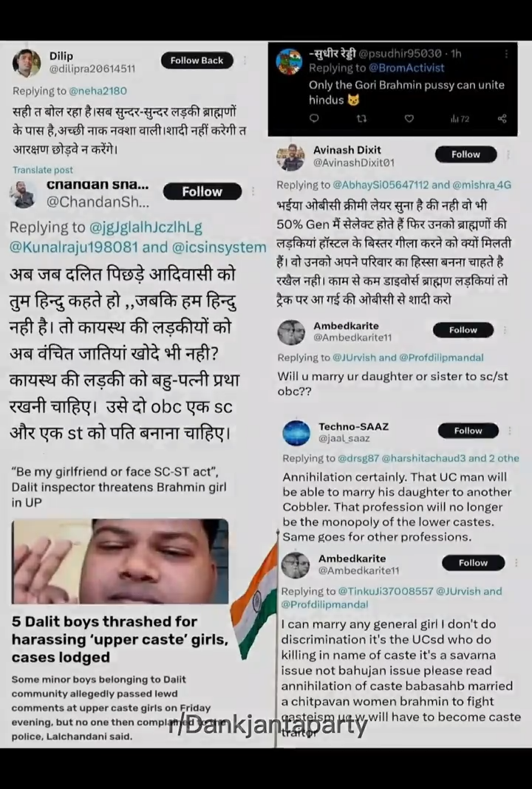
Task: Click the retweet icon in the dark tweet
Action: click(x=361, y=119)
